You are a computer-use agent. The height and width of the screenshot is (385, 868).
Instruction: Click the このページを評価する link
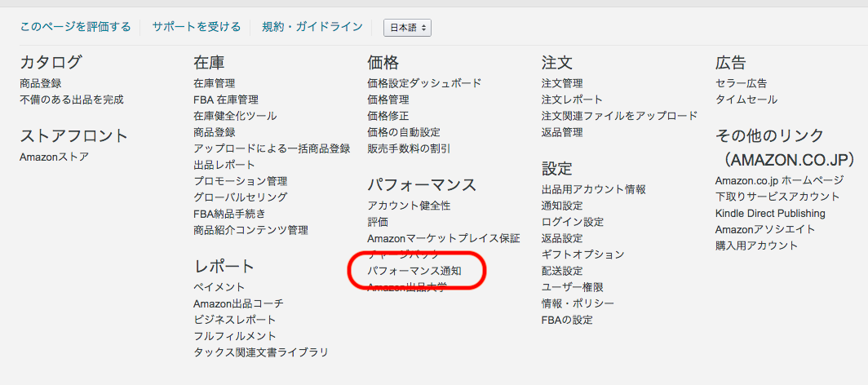[x=75, y=27]
